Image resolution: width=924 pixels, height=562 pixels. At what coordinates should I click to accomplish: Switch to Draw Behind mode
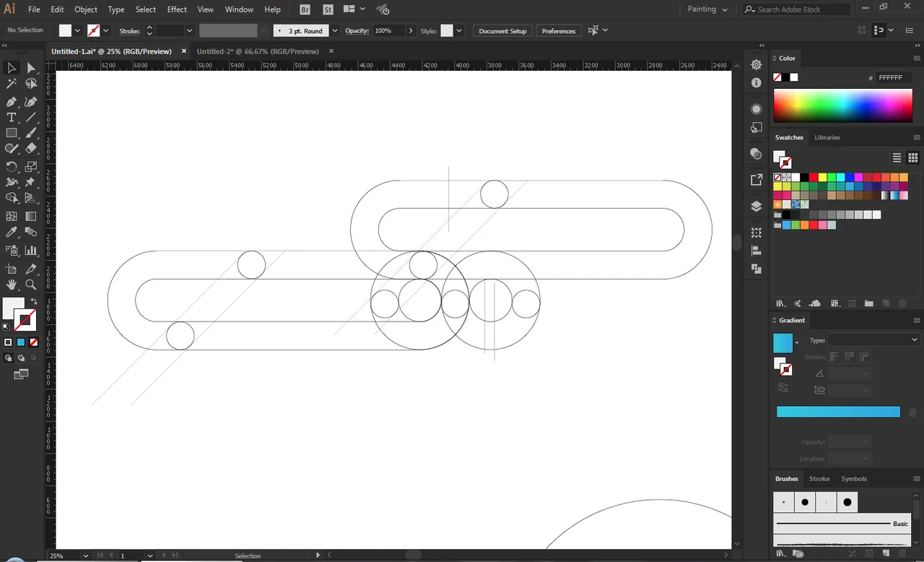tap(21, 358)
